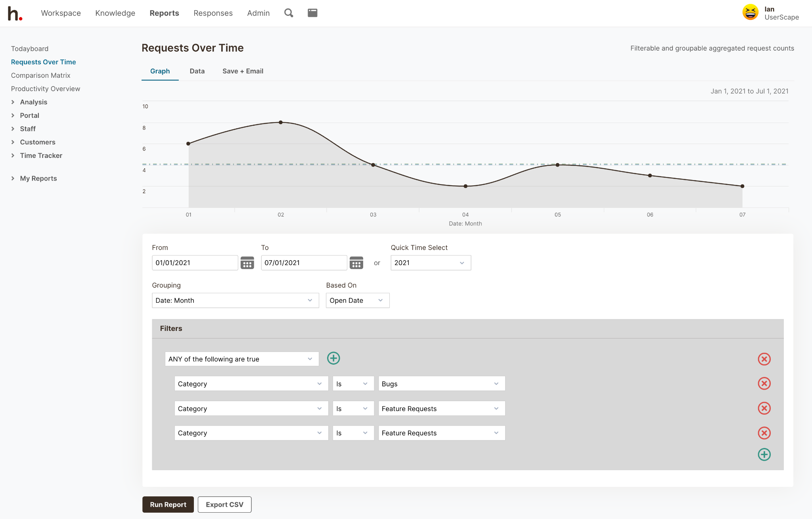The width and height of the screenshot is (812, 519).
Task: Open the From date calendar picker
Action: pos(247,263)
